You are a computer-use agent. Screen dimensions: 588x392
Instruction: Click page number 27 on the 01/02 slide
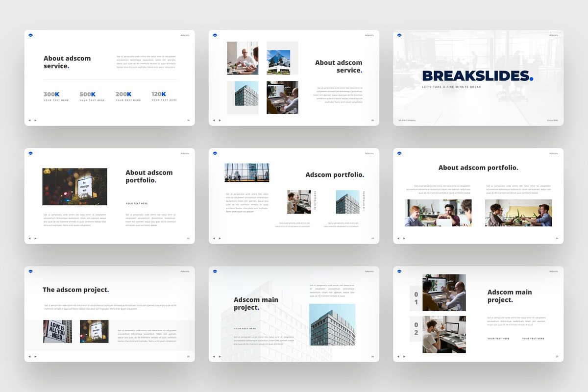coord(557,356)
